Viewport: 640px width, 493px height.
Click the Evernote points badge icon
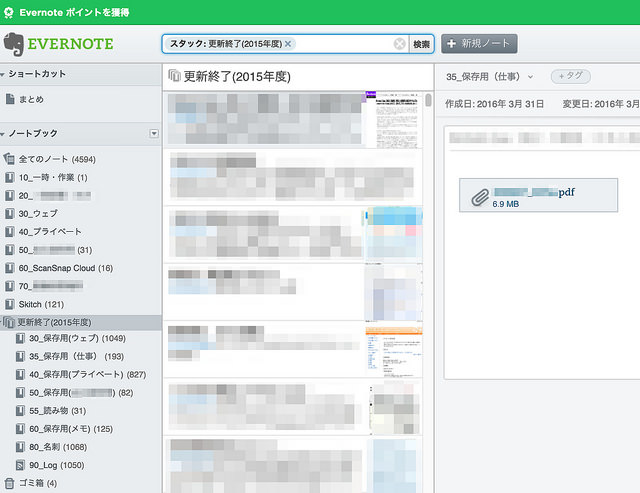9,12
